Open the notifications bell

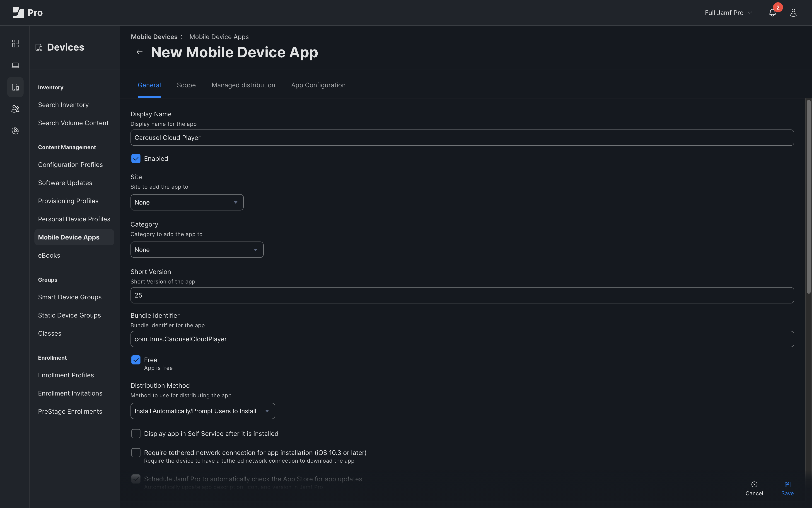(x=772, y=13)
